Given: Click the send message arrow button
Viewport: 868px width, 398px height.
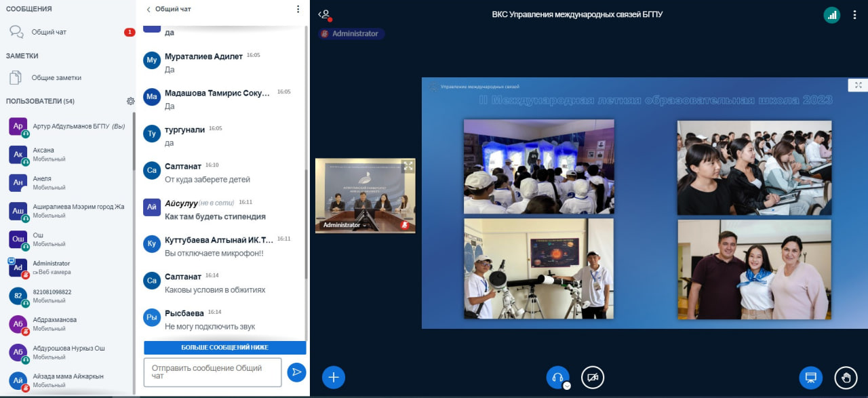Looking at the screenshot, I should (x=296, y=372).
